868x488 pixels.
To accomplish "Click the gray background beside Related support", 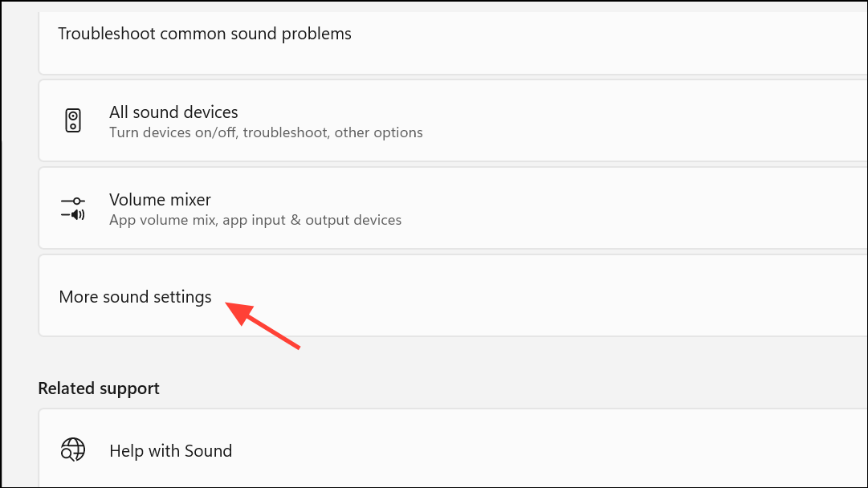I will [x=482, y=388].
